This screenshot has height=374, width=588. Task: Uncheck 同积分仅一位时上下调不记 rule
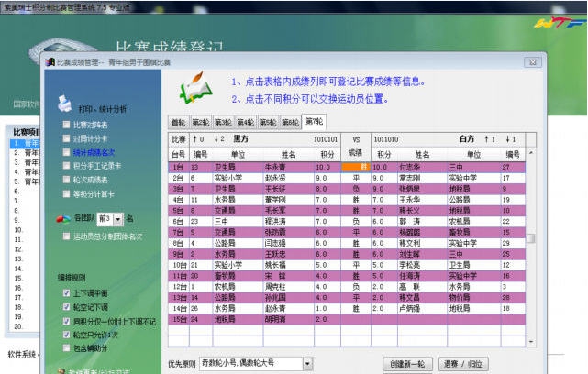[67, 321]
